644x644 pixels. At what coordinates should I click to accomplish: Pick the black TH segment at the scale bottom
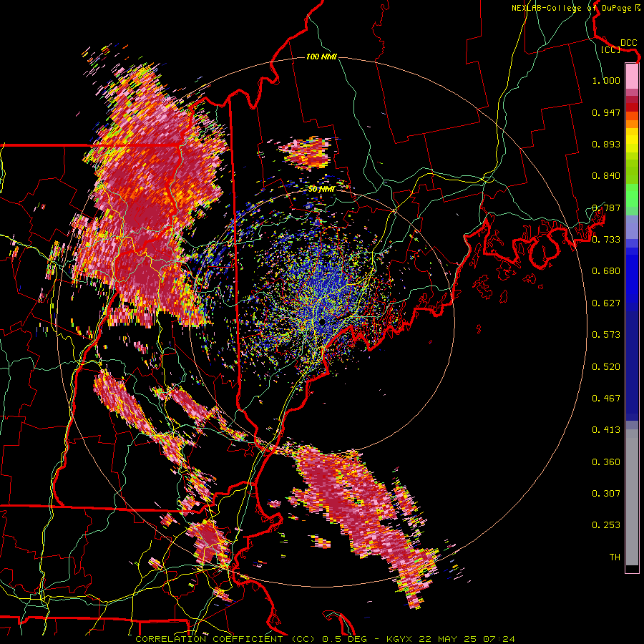point(632,568)
